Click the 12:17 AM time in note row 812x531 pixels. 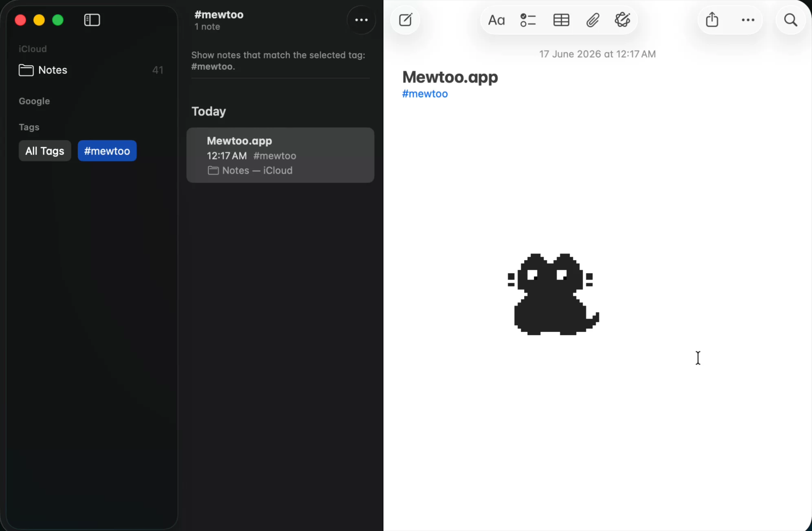point(227,156)
